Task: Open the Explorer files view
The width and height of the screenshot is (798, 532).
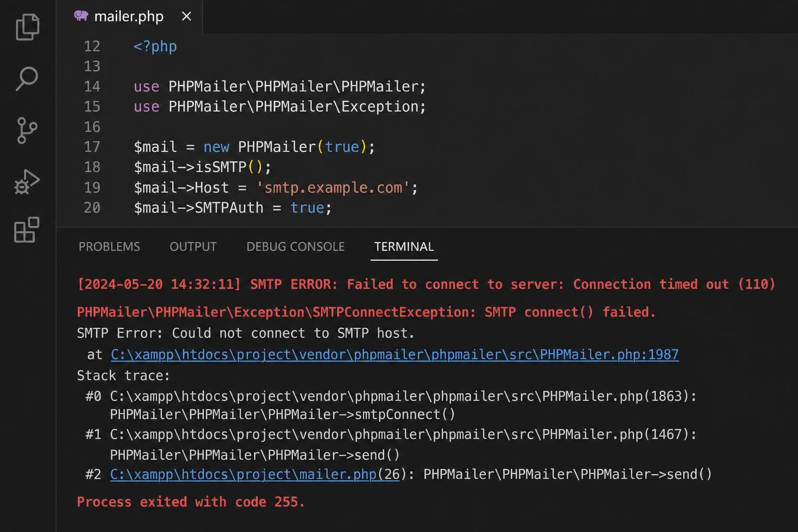Action: [28, 26]
